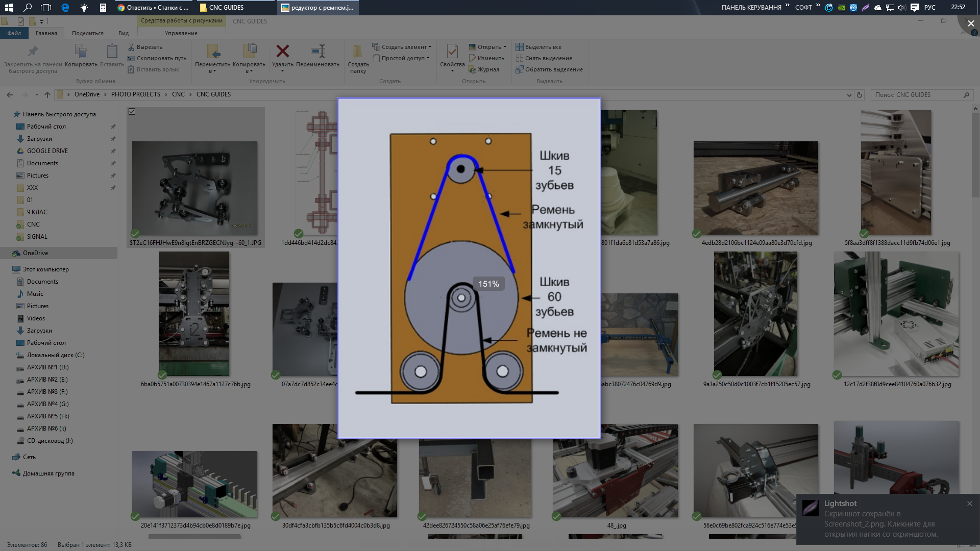The height and width of the screenshot is (551, 980).
Task: Click the refresh button beside address bar
Action: click(x=860, y=95)
